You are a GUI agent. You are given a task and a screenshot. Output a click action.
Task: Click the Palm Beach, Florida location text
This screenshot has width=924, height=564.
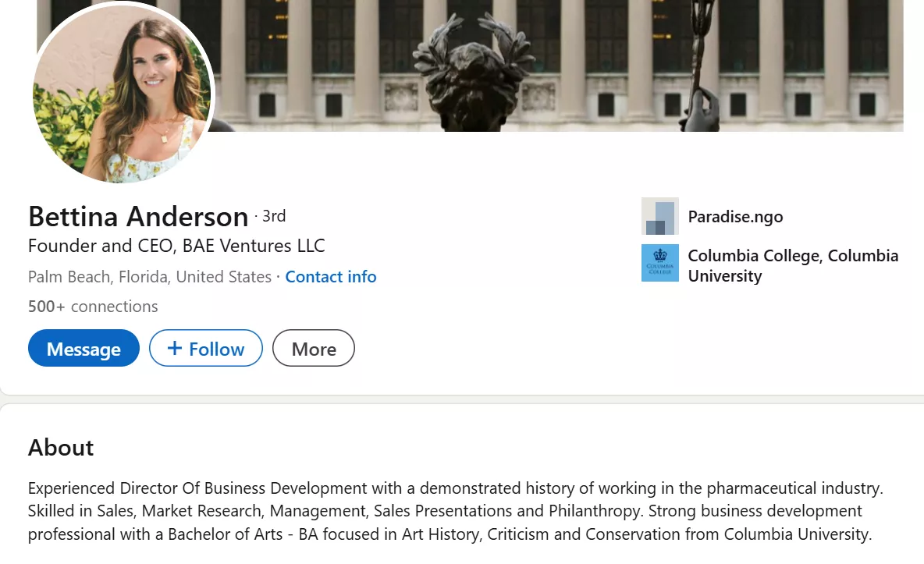click(x=149, y=277)
